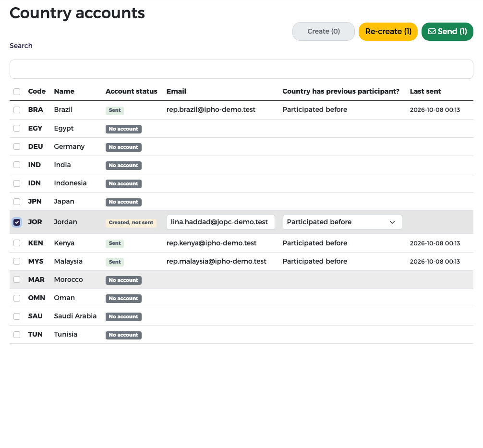483x448 pixels.
Task: Click Malaysia's last sent timestamp
Action: point(435,262)
